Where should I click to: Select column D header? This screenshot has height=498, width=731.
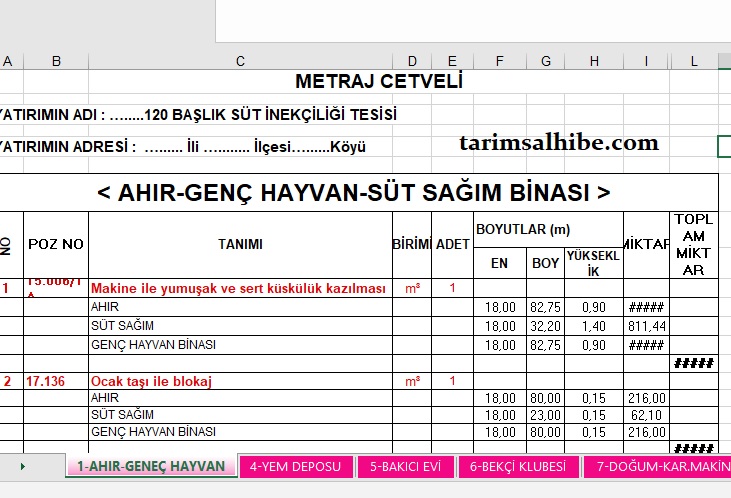[x=412, y=61]
